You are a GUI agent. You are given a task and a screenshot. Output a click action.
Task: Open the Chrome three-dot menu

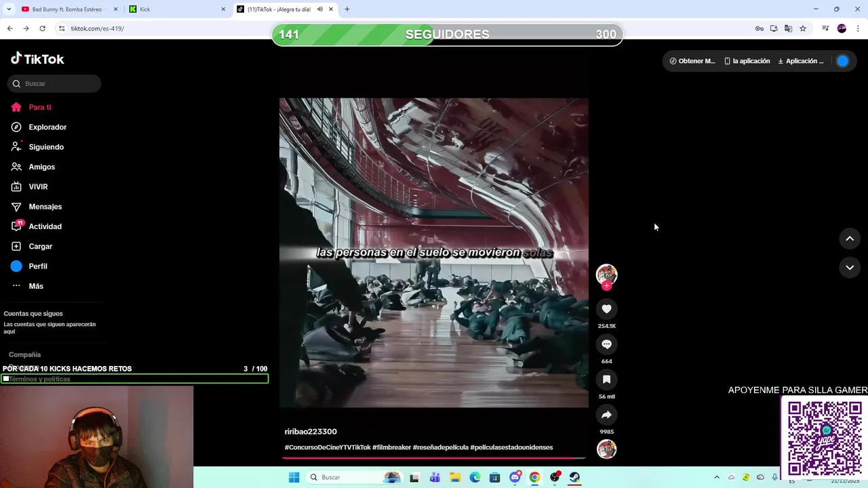tap(859, 28)
